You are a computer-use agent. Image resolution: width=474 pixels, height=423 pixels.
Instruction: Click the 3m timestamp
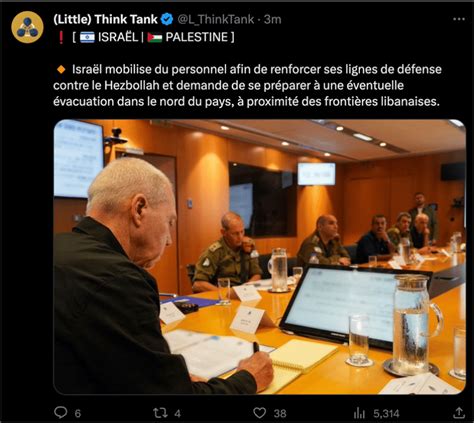click(x=273, y=19)
